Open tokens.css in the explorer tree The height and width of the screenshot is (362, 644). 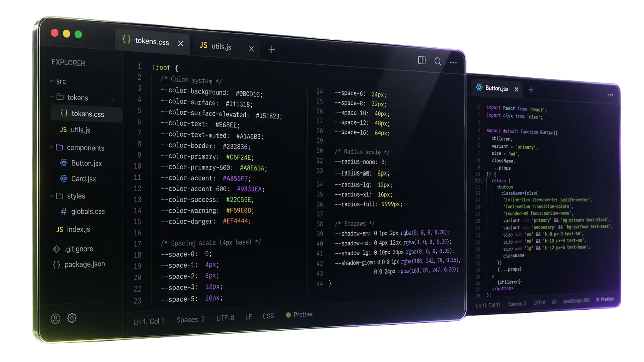[87, 114]
